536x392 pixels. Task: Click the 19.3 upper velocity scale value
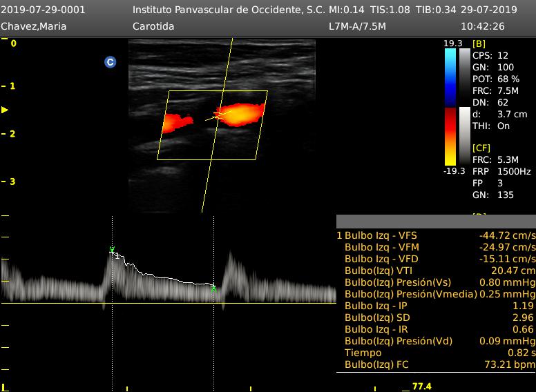coord(453,43)
